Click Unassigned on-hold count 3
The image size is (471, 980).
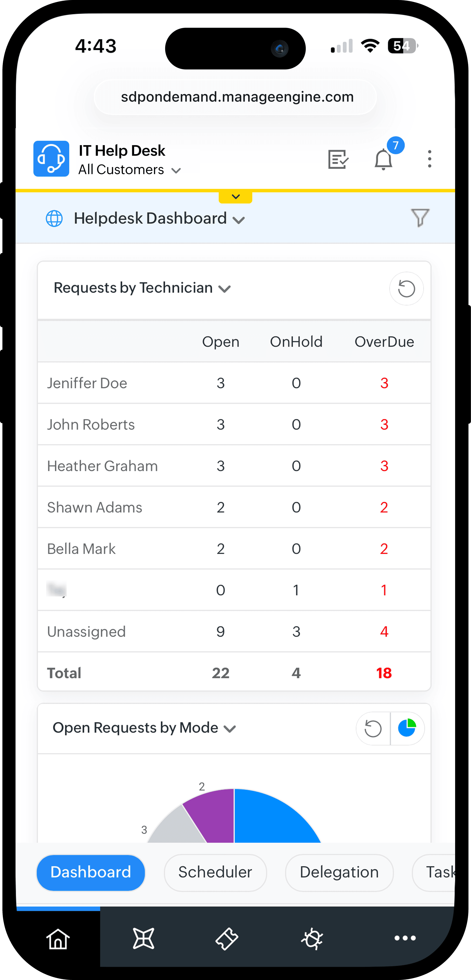tap(296, 632)
